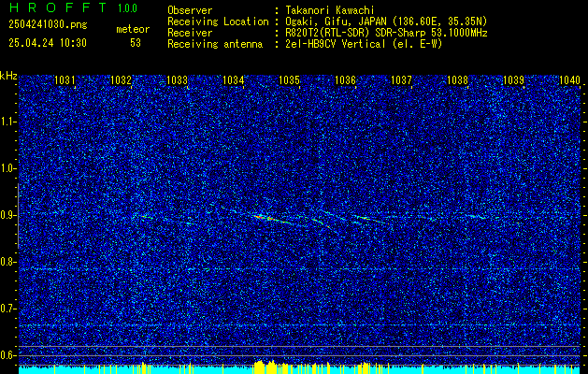The image size is (588, 374).
Task: Click the 1038 time marker
Action: point(457,79)
